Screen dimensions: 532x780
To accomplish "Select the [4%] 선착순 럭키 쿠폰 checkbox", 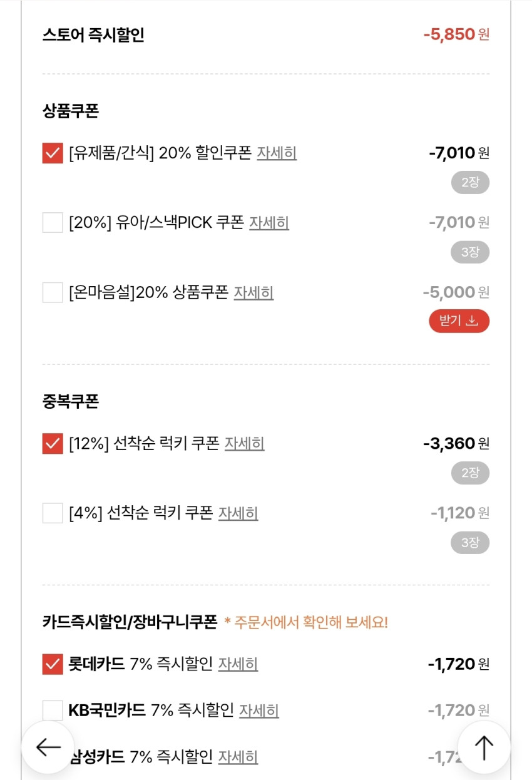I will [x=53, y=513].
